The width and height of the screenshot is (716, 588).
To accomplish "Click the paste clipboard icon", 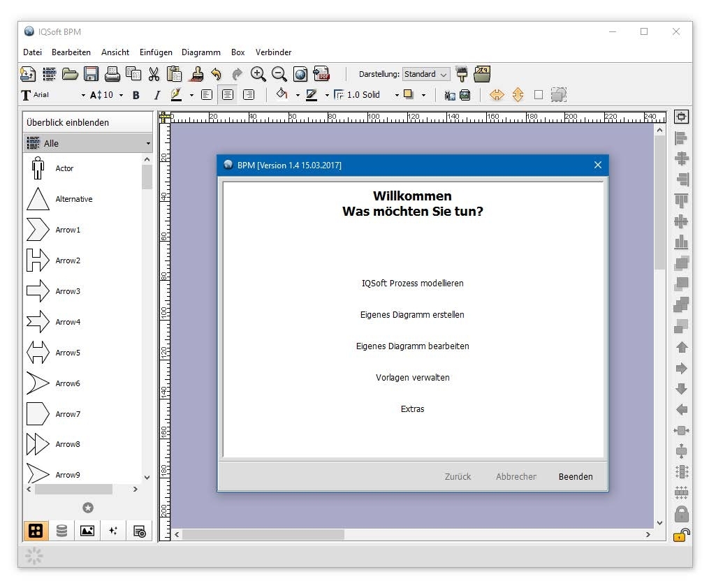I will click(174, 74).
